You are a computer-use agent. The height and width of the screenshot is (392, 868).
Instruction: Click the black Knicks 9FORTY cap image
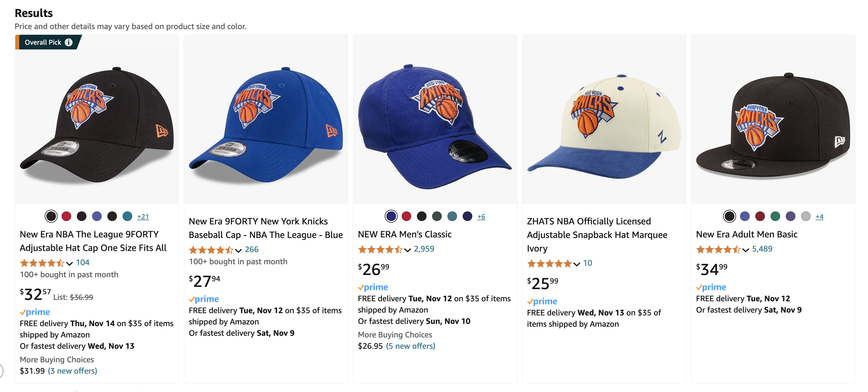[97, 125]
